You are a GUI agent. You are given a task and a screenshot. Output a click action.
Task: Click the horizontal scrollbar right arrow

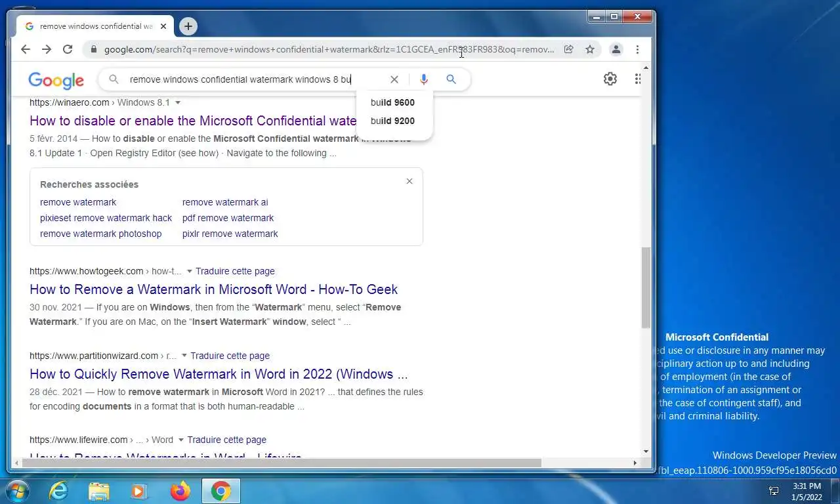[635, 463]
